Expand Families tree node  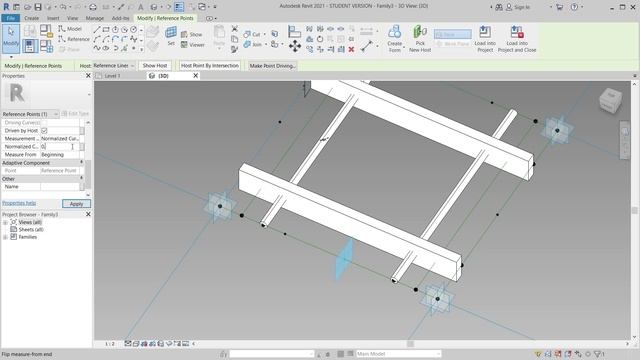pos(5,237)
